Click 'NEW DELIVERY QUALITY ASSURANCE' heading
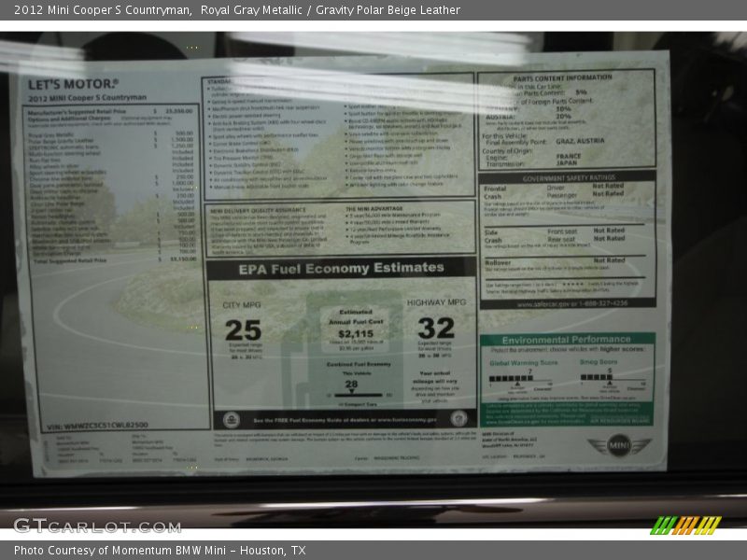Screen dimensions: 747x560 click(x=258, y=211)
